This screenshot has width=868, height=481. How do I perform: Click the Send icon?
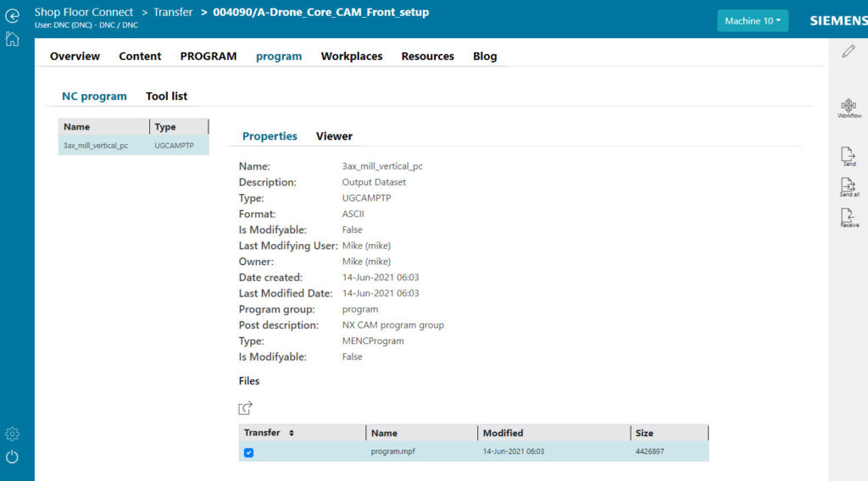[848, 157]
